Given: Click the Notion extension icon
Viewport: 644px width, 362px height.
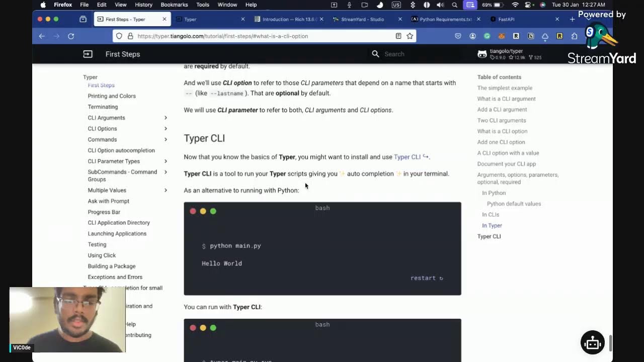Looking at the screenshot, I should [x=531, y=36].
